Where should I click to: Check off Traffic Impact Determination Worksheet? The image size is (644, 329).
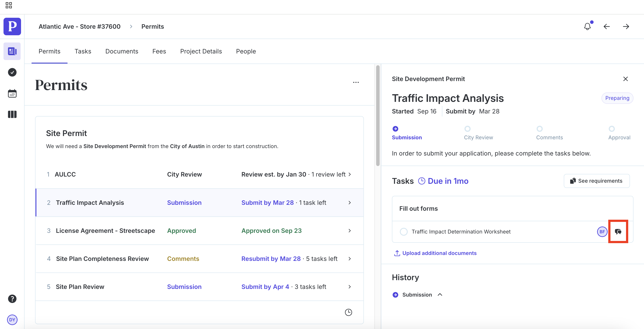pyautogui.click(x=404, y=232)
